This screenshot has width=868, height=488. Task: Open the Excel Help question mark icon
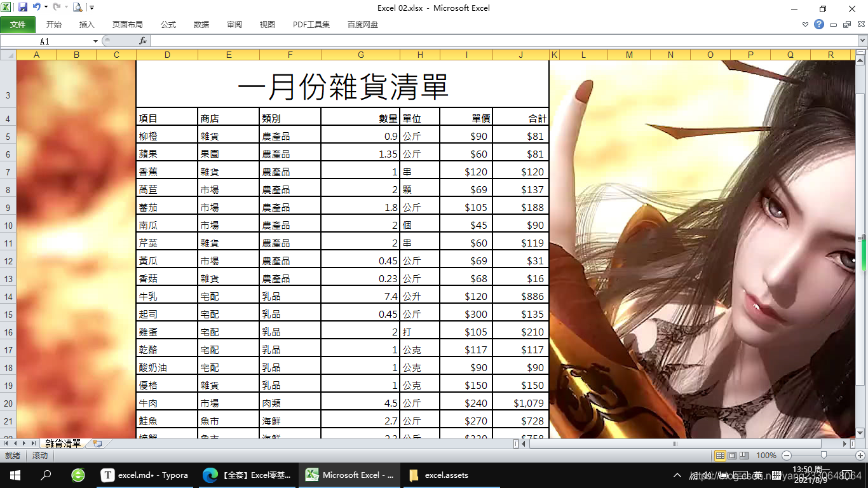pyautogui.click(x=819, y=24)
